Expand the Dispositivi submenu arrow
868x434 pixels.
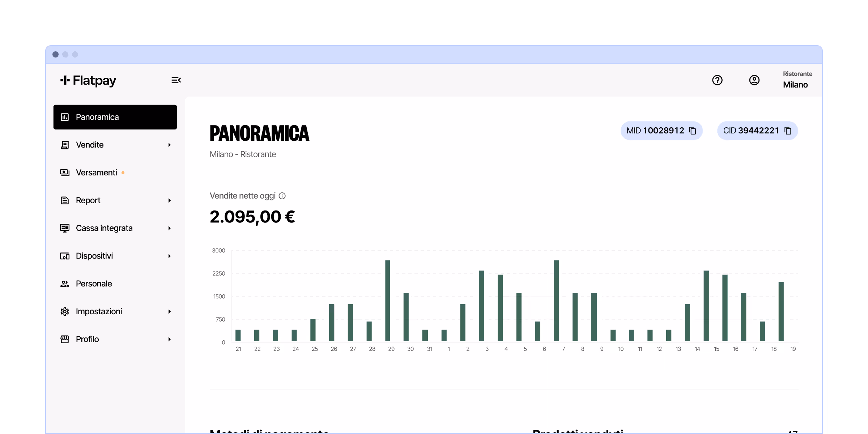click(x=169, y=256)
